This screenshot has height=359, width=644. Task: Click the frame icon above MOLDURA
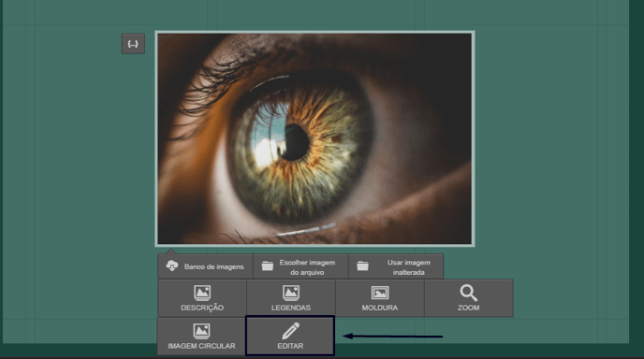[380, 293]
